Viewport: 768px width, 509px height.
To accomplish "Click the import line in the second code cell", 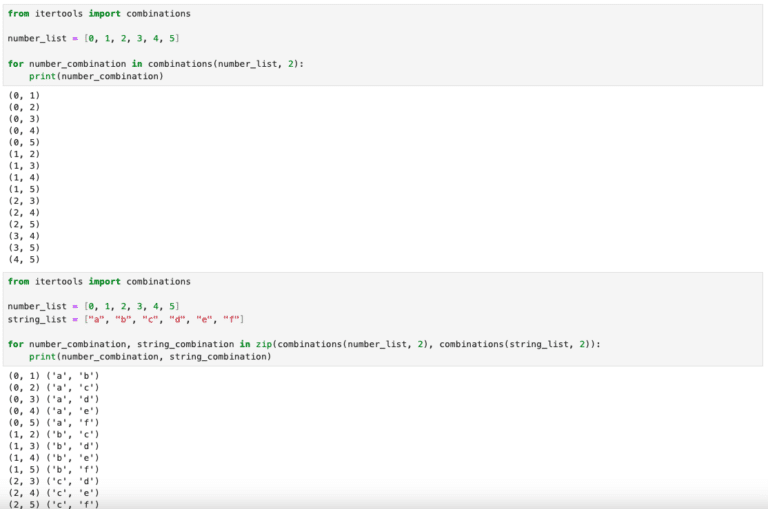I will [99, 281].
